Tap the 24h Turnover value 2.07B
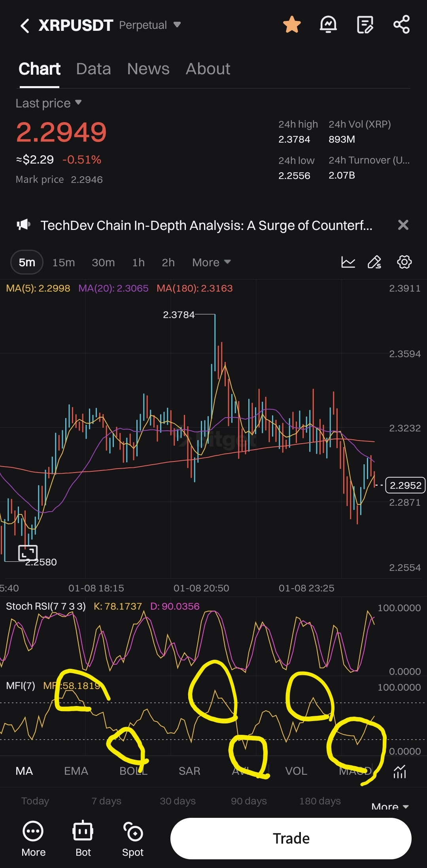The width and height of the screenshot is (427, 868). coord(342,175)
